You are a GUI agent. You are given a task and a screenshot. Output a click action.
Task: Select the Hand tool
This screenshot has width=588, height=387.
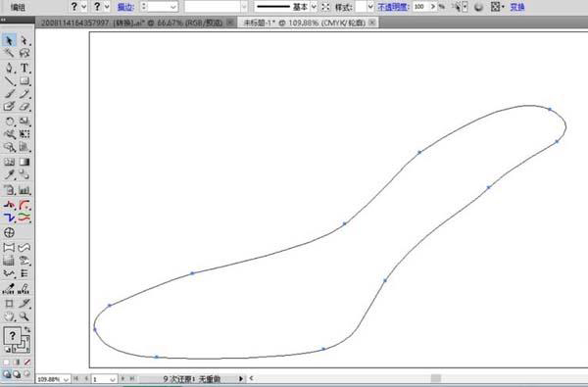tap(10, 316)
